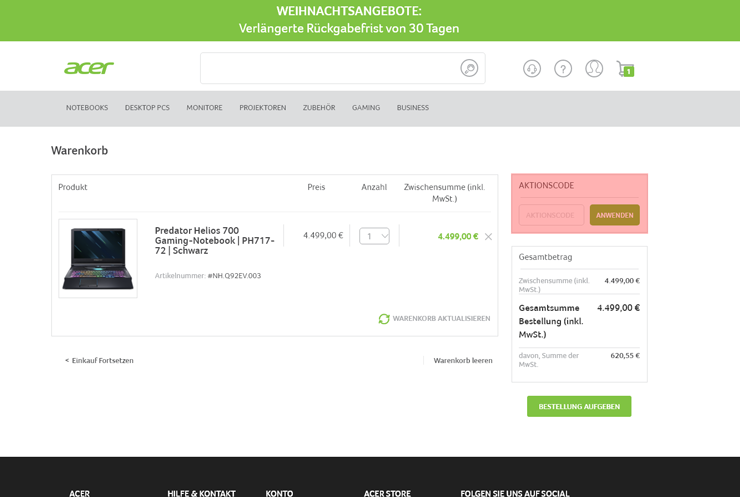Viewport: 740px width, 497px height.
Task: Open the Anzahl quantity dropdown
Action: coord(374,236)
